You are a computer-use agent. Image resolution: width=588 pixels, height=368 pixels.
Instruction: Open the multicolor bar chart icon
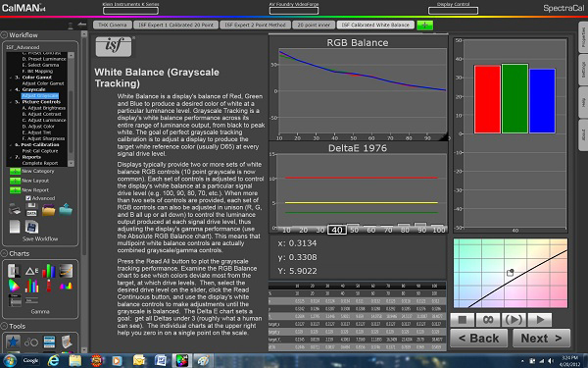pos(31,287)
